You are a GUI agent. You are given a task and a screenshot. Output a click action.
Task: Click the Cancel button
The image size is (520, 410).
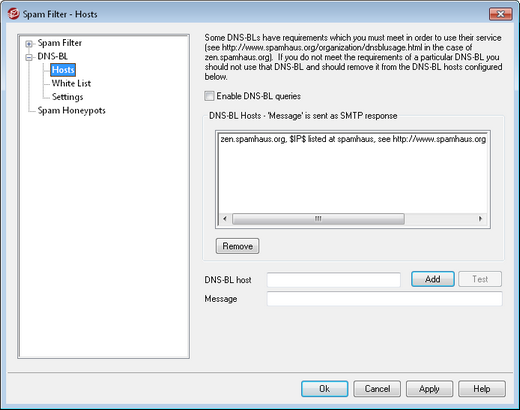pos(377,389)
